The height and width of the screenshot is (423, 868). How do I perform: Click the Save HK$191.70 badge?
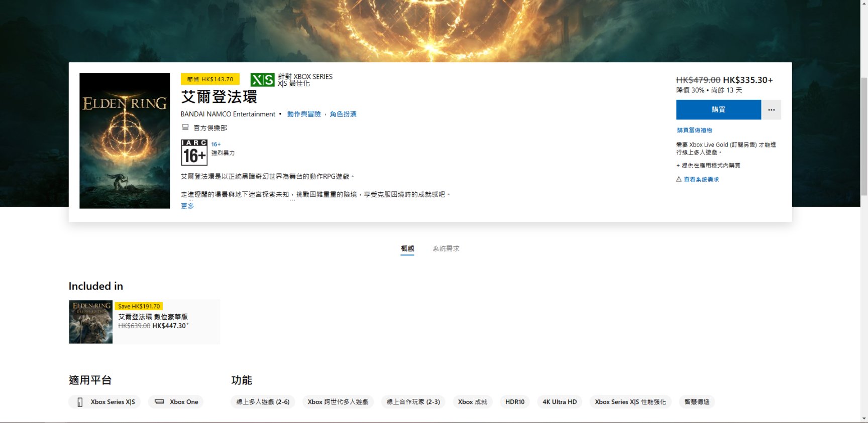point(139,306)
